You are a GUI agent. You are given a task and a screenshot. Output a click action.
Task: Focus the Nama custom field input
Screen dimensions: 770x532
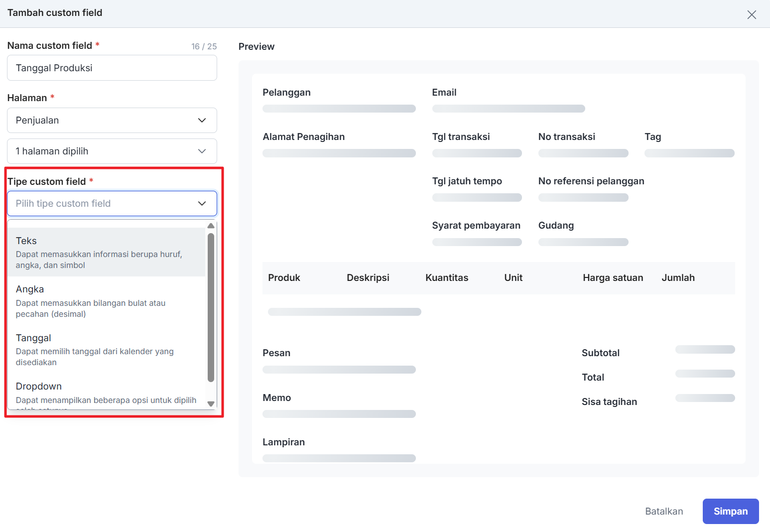coord(112,68)
